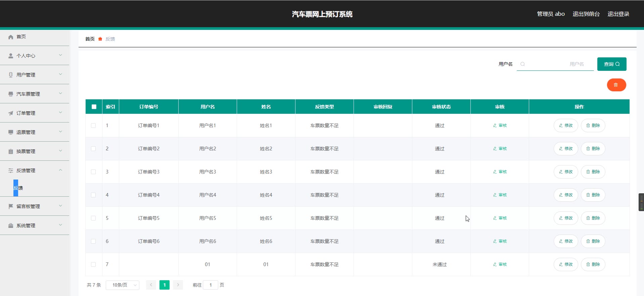Screen dimensions: 644x296
Task: Click the flag icon for 留言板管理
Action: click(x=11, y=206)
